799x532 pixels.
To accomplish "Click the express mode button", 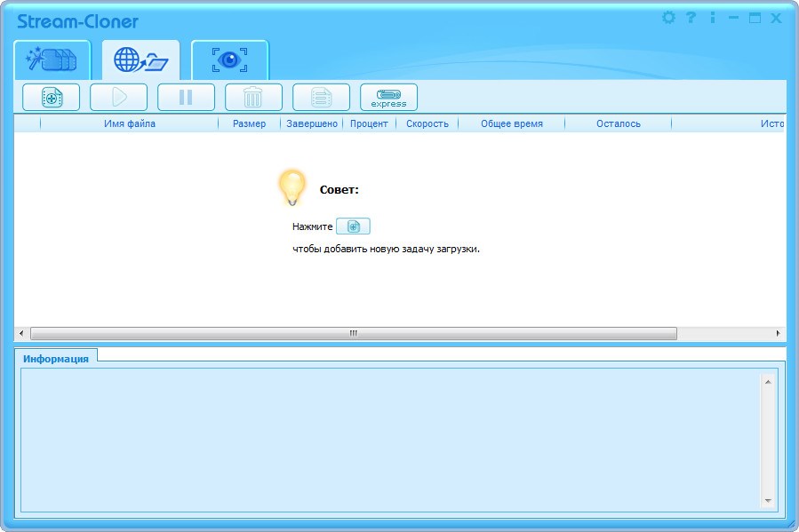I will 388,97.
